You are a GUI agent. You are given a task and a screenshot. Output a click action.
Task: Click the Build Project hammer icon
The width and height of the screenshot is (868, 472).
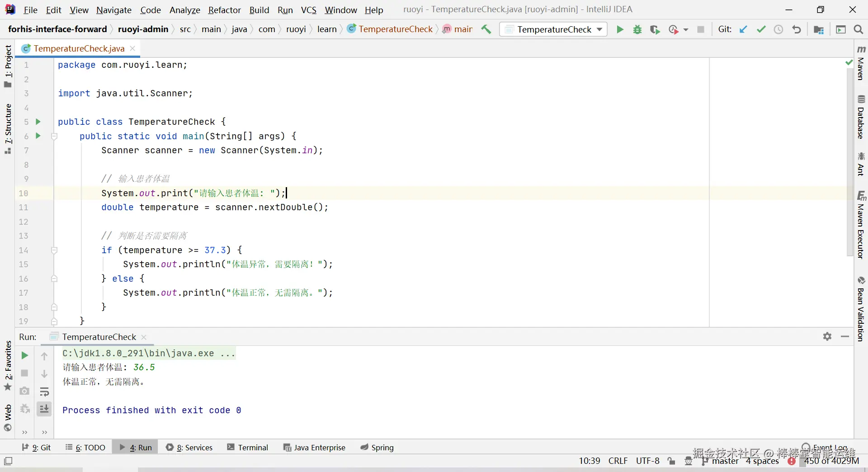(x=486, y=29)
